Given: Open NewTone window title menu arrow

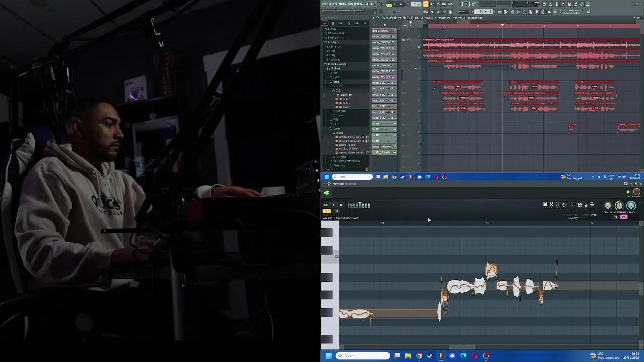Looking at the screenshot, I should point(324,184).
